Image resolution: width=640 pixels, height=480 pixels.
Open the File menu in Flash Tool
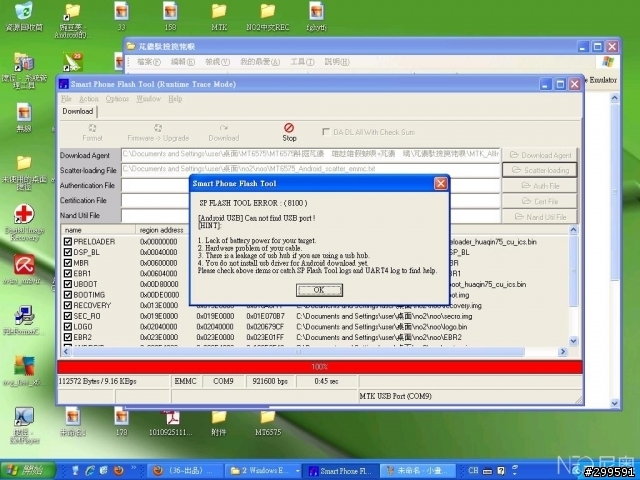tap(66, 99)
